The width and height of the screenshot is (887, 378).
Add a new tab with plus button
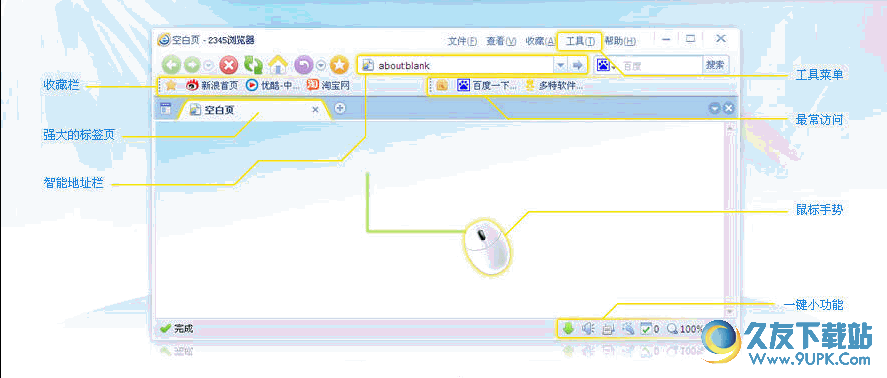[339, 108]
